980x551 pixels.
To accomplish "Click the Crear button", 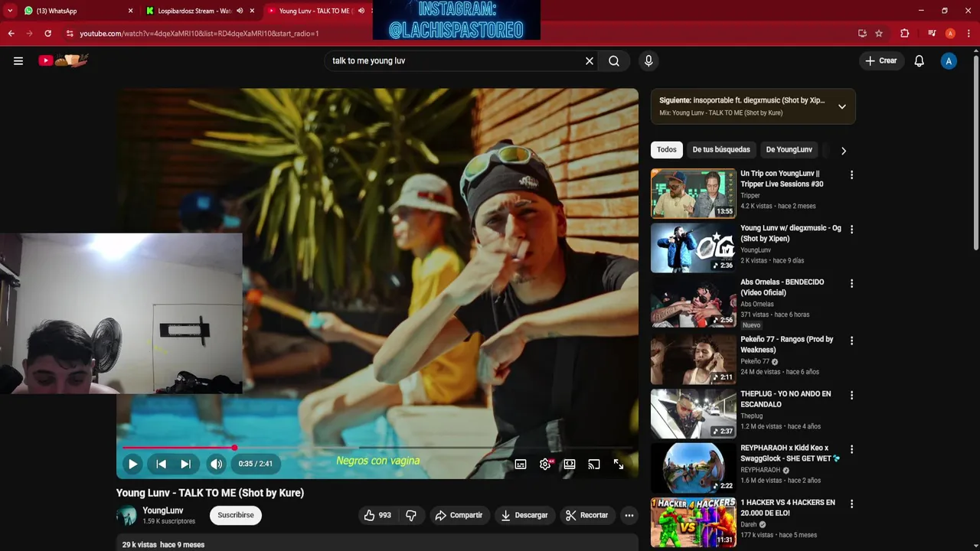I will point(880,60).
